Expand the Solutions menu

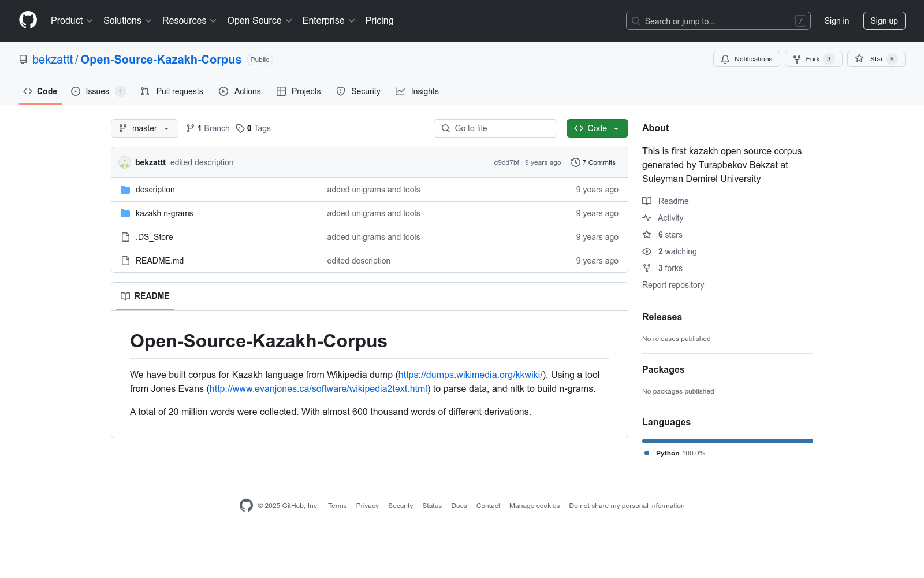pos(128,21)
